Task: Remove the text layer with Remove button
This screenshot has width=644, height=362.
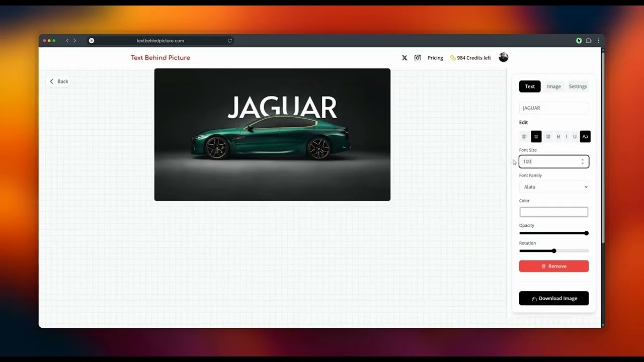Action: pos(554,266)
